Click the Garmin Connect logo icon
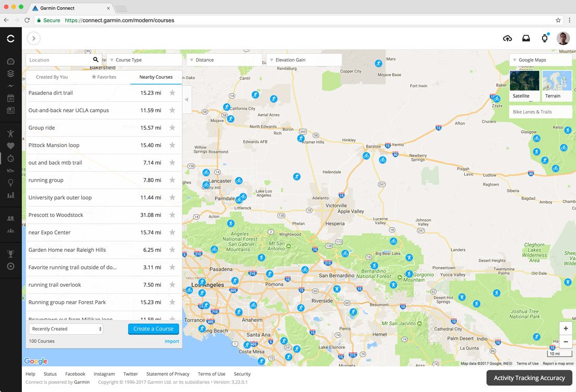Image resolution: width=576 pixels, height=392 pixels. pos(10,39)
